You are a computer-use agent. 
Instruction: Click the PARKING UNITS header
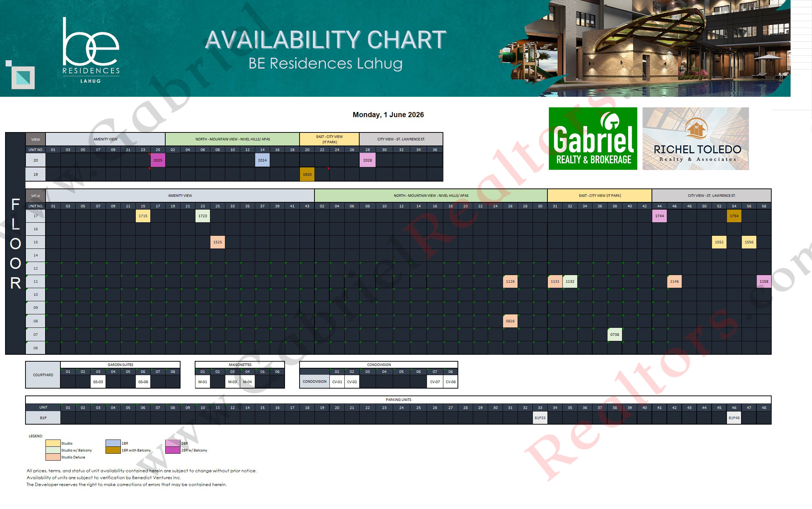(x=399, y=399)
